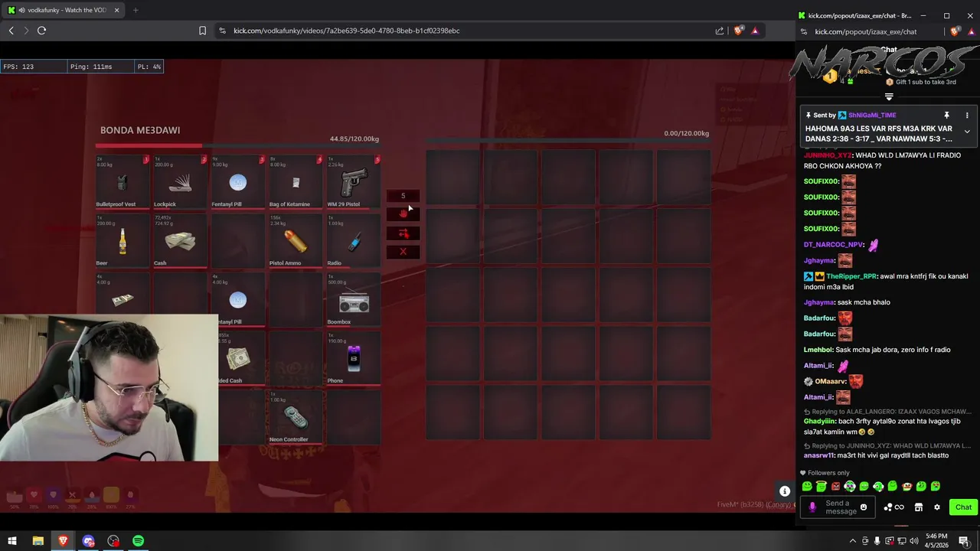
Task: Set the item amount field showing 5
Action: pos(403,196)
